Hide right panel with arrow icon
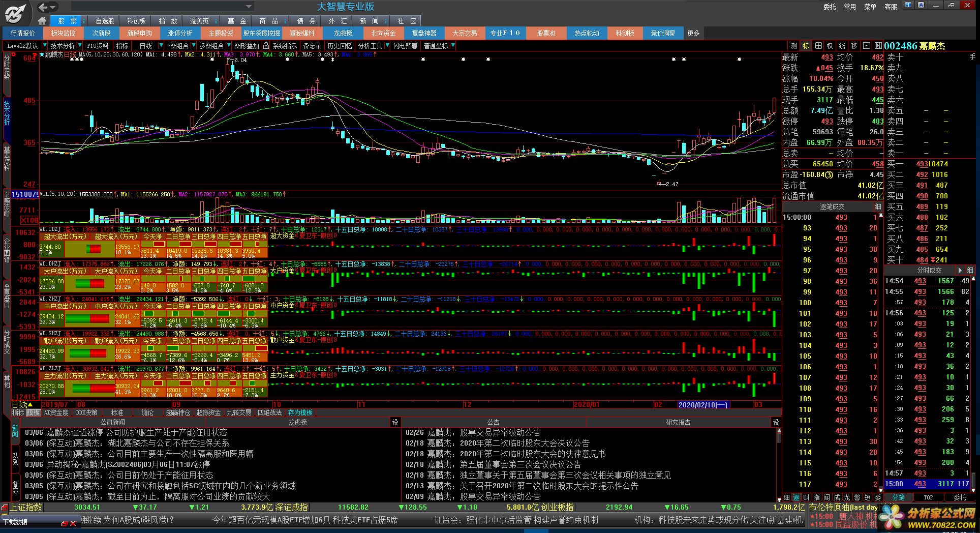This screenshot has height=533, width=980. coord(877,46)
